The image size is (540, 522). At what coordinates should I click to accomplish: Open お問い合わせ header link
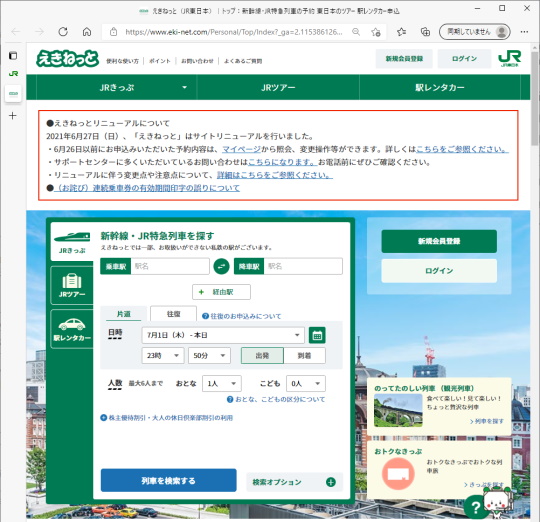(x=197, y=61)
